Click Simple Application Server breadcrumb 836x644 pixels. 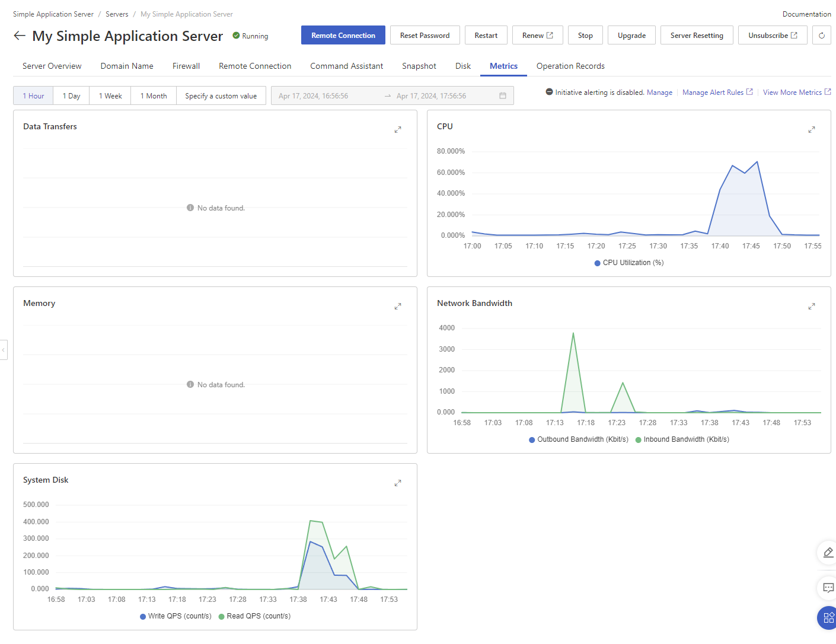(53, 14)
